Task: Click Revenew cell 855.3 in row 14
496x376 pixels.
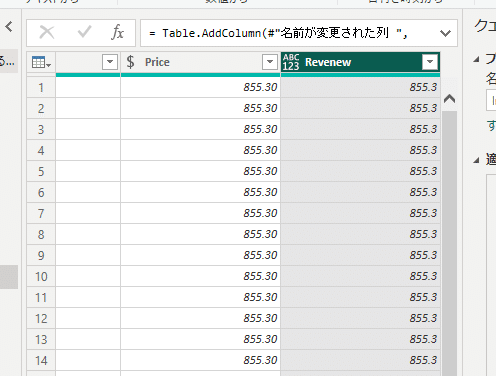Action: tap(361, 360)
